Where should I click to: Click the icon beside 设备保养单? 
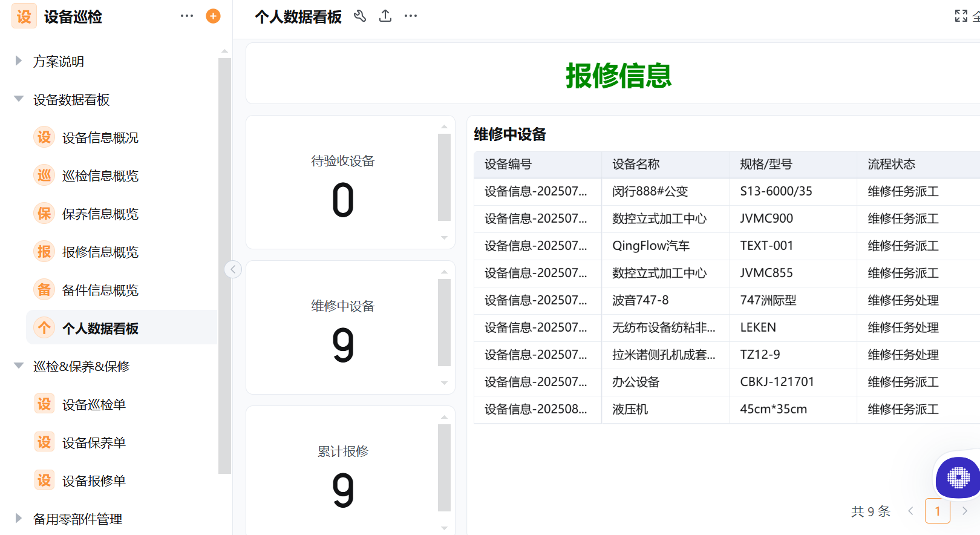(44, 442)
